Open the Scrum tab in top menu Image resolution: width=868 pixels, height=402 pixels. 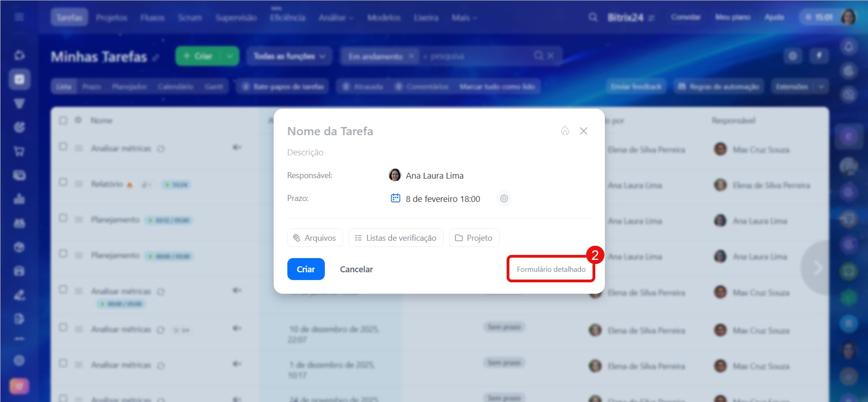point(190,17)
